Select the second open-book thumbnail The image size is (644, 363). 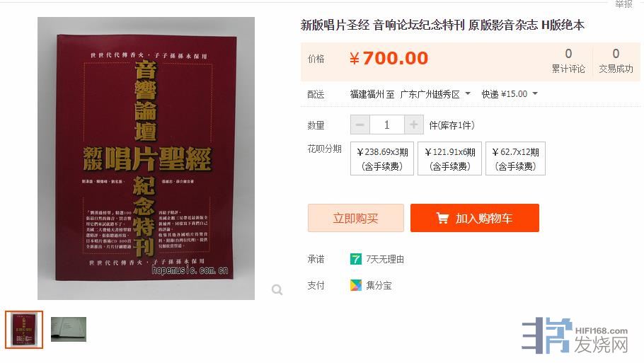(69, 329)
